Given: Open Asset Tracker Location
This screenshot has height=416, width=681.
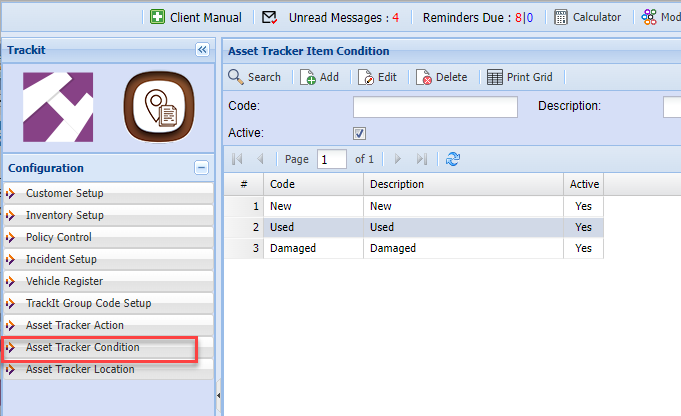Looking at the screenshot, I should coord(79,369).
